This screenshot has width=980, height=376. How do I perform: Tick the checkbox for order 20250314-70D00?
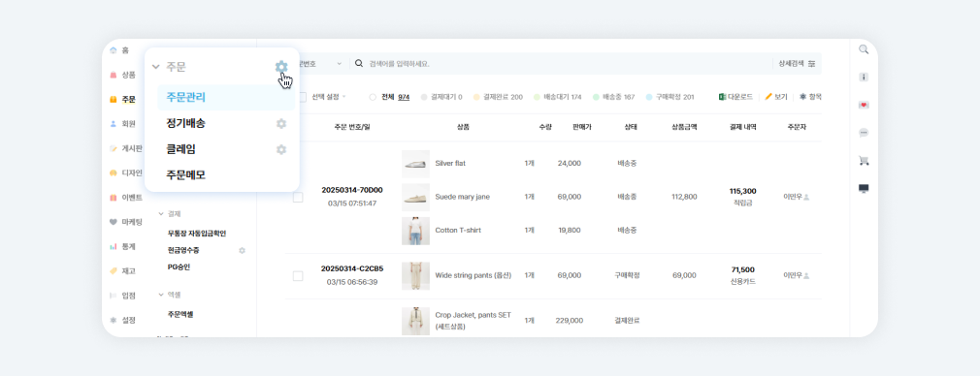pyautogui.click(x=298, y=198)
